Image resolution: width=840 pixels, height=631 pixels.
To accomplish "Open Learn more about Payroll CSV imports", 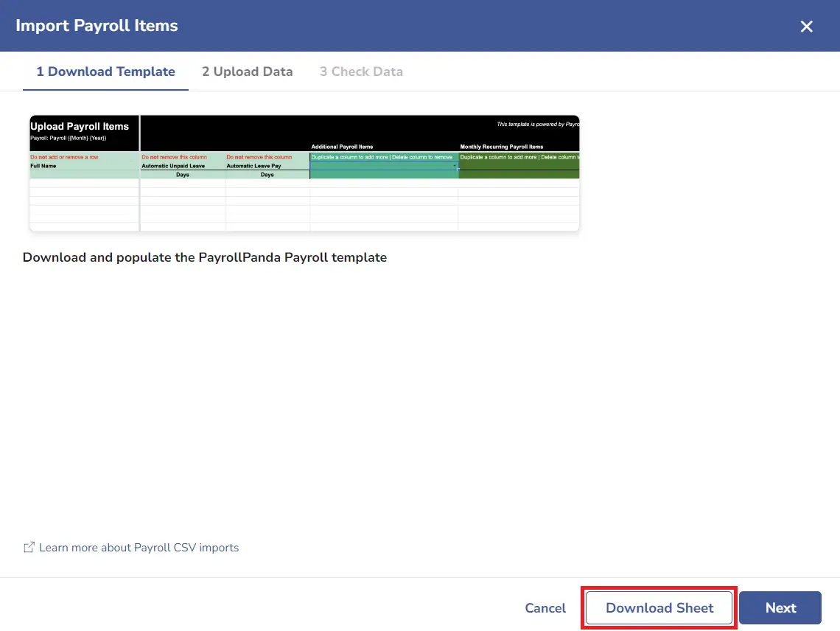I will coord(139,548).
